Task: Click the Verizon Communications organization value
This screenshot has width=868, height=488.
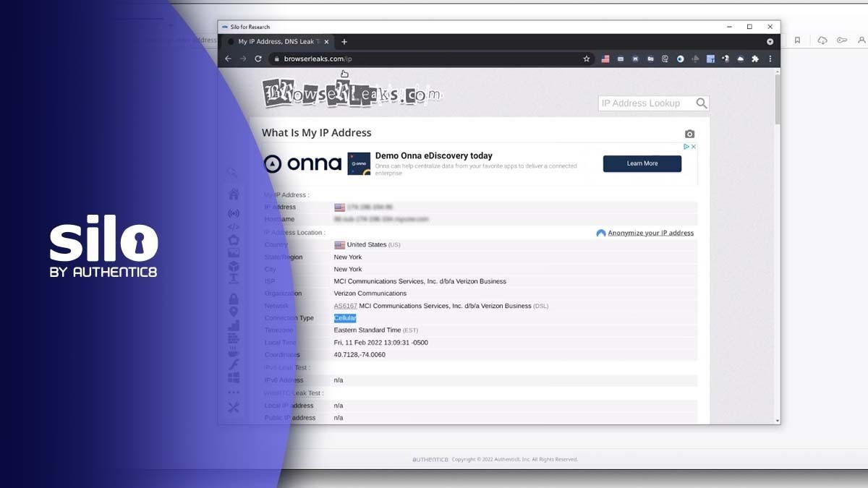Action: [370, 294]
